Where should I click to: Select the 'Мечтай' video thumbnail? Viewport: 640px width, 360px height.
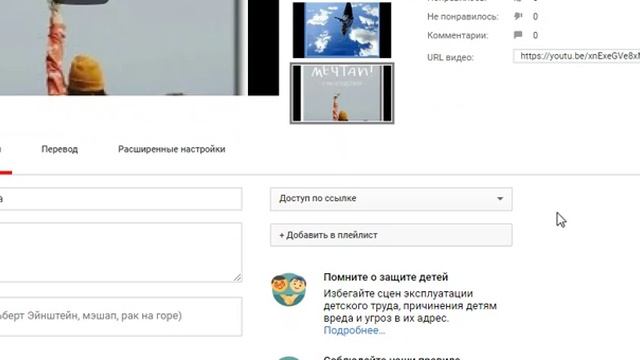(x=342, y=93)
